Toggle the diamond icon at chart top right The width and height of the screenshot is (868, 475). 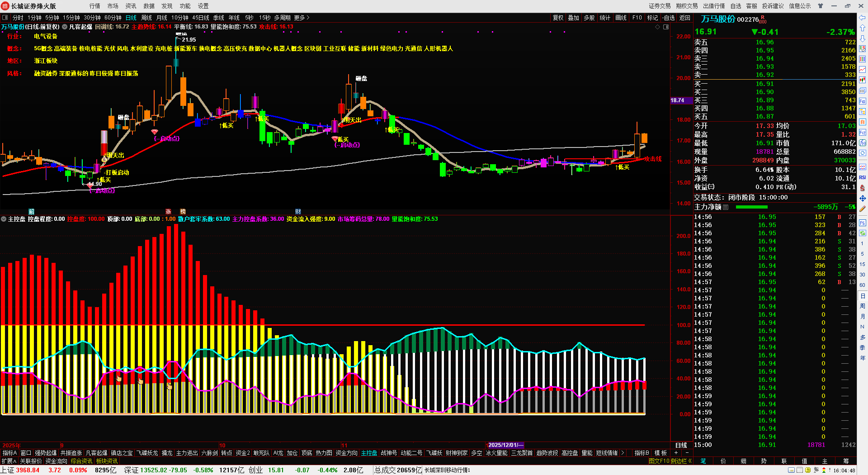click(658, 27)
